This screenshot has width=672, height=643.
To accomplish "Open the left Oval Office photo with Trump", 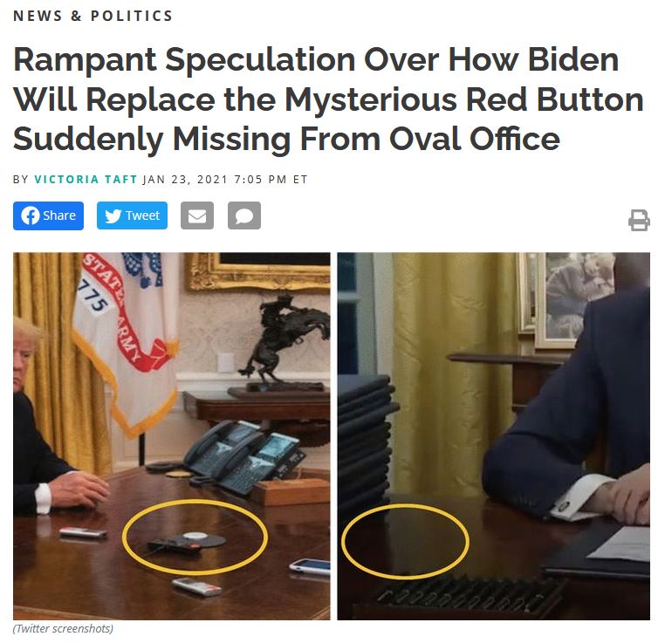I will (x=172, y=436).
